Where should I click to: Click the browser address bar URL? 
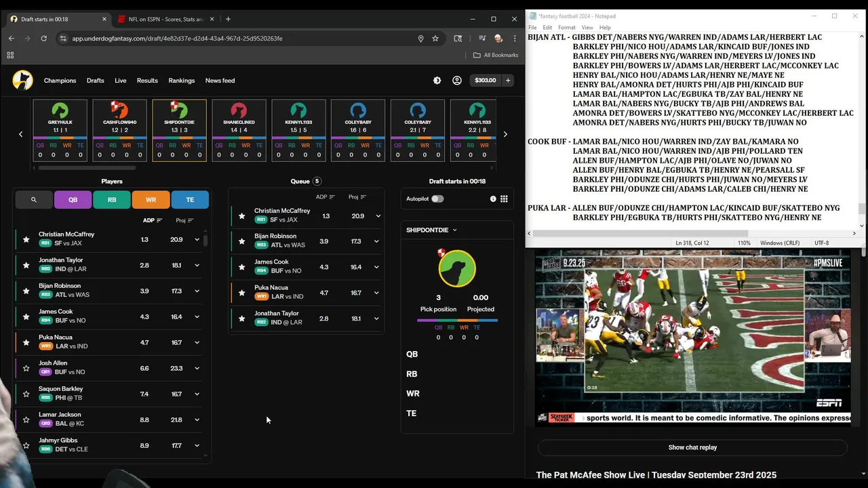coord(178,39)
